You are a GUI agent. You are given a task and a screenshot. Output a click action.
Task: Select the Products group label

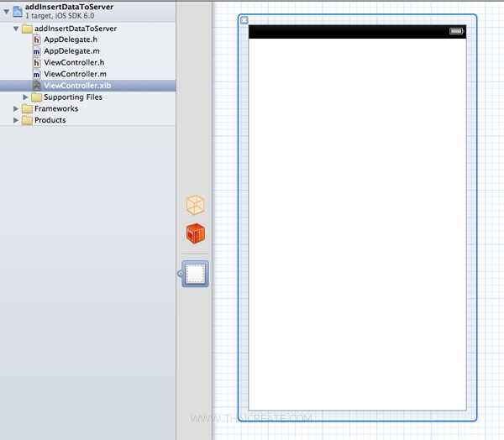point(50,120)
